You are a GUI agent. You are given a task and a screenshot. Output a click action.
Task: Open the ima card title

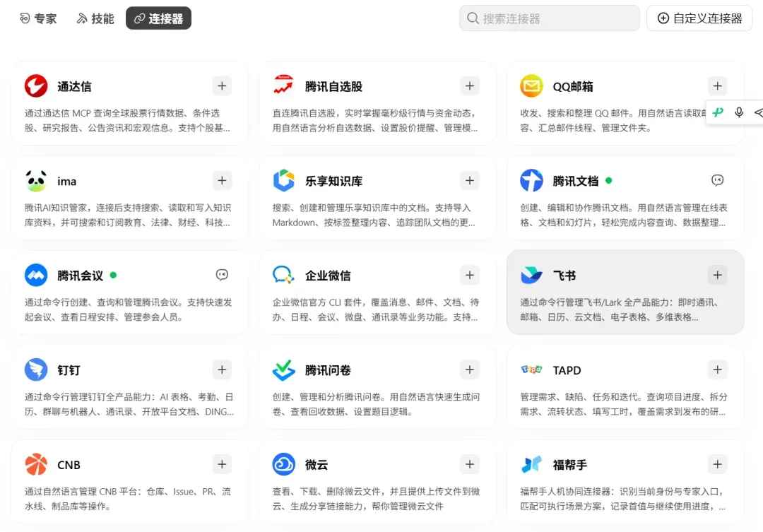coord(66,181)
